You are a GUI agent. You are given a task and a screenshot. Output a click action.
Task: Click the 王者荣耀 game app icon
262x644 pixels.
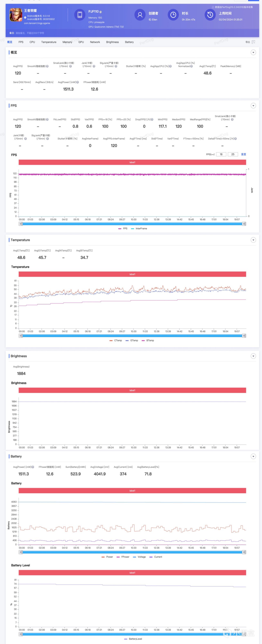click(x=16, y=15)
